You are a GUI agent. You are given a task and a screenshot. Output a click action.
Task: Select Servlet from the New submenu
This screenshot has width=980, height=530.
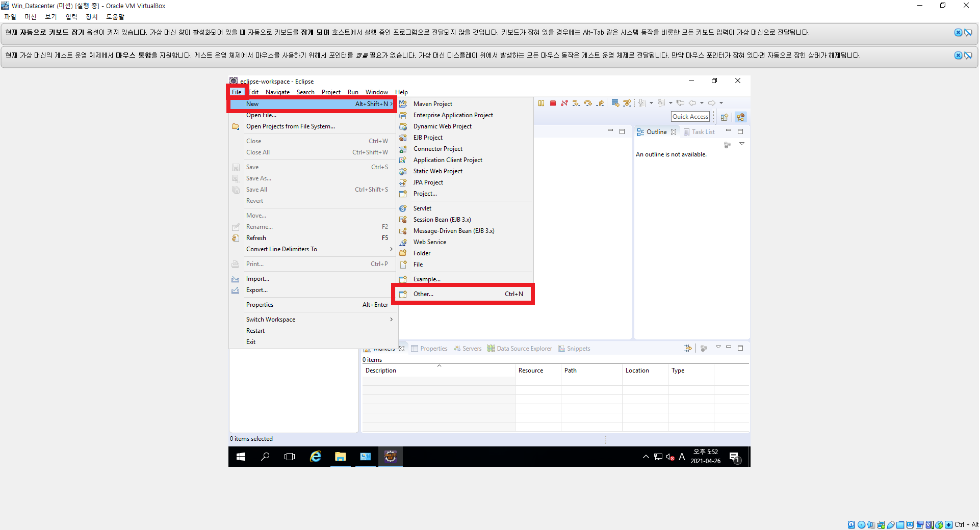[x=465, y=208]
